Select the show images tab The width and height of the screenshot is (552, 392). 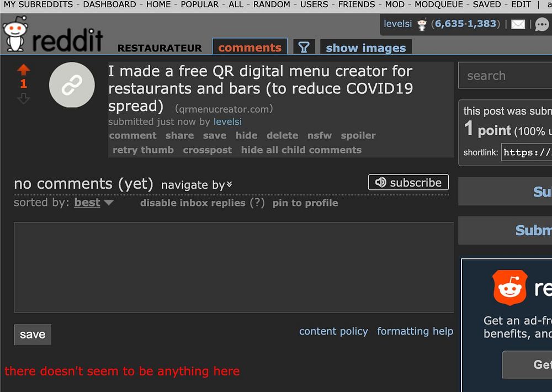pyautogui.click(x=366, y=47)
